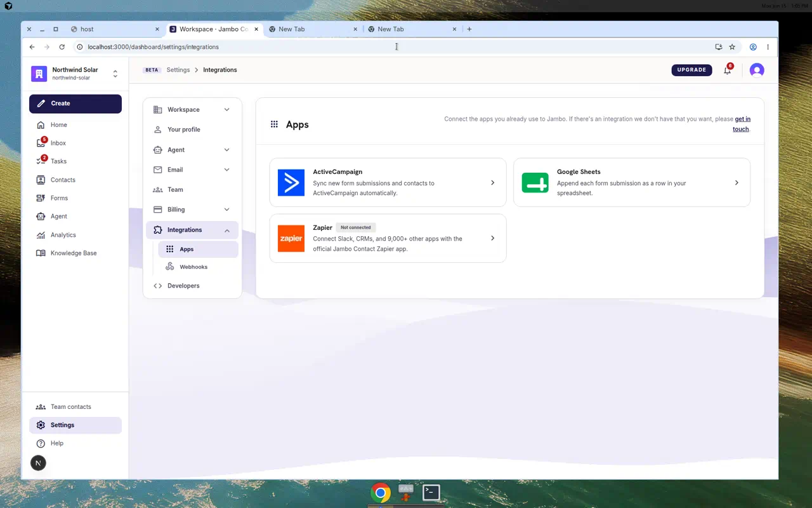Switch to the first New Tab
812x508 pixels.
(x=313, y=29)
